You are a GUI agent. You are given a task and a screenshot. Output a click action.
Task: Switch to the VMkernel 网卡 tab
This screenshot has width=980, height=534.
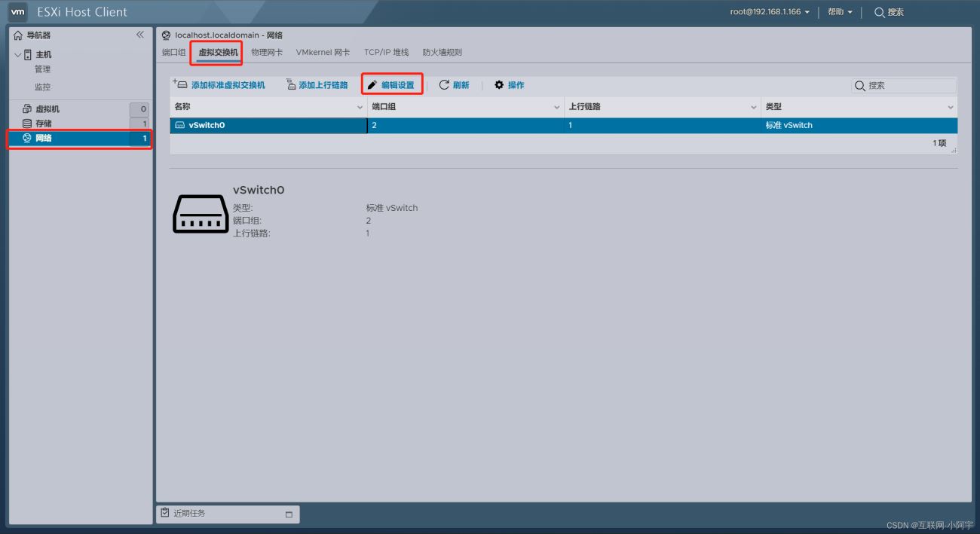pyautogui.click(x=323, y=53)
